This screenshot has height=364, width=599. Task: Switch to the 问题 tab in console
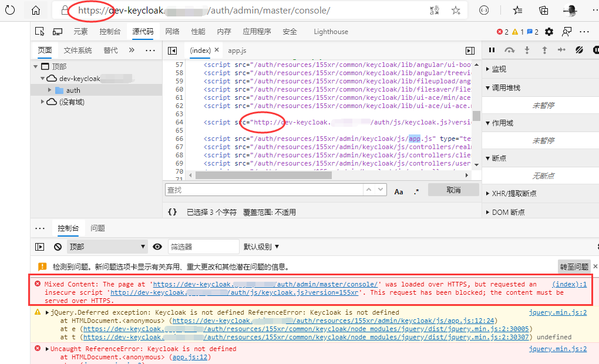[x=99, y=228]
